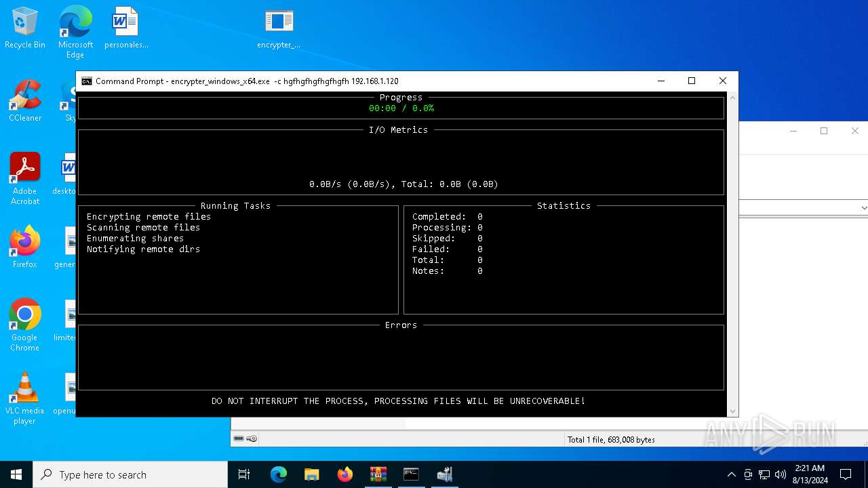Click the 'Scanning remote files' line

point(143,228)
